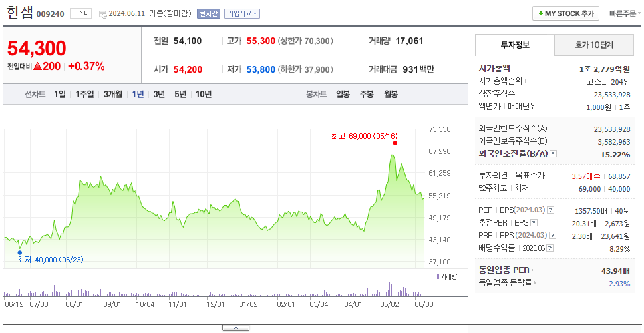Viewport: 644px width, 333px height.
Task: Click the 동일업종 PER value 43.94배
Action: pos(615,270)
